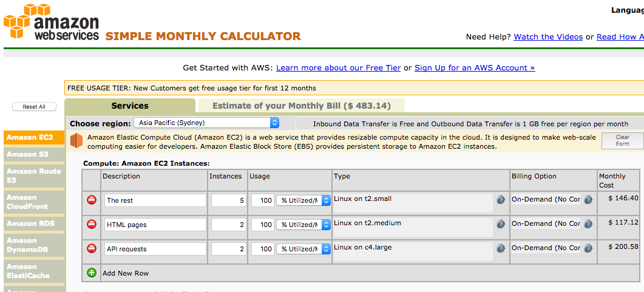Remove the 'API requests' EC2 row
This screenshot has width=644, height=292.
pyautogui.click(x=92, y=248)
